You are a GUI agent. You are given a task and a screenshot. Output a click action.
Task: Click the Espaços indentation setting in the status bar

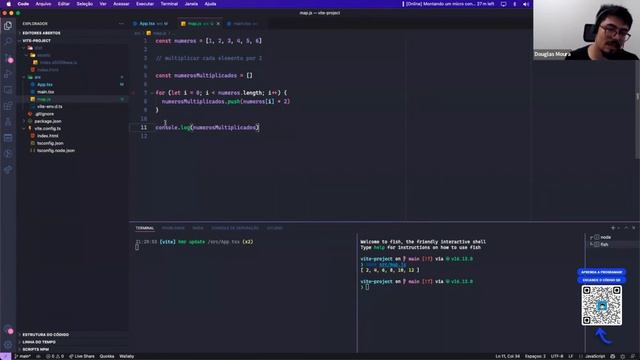535,356
